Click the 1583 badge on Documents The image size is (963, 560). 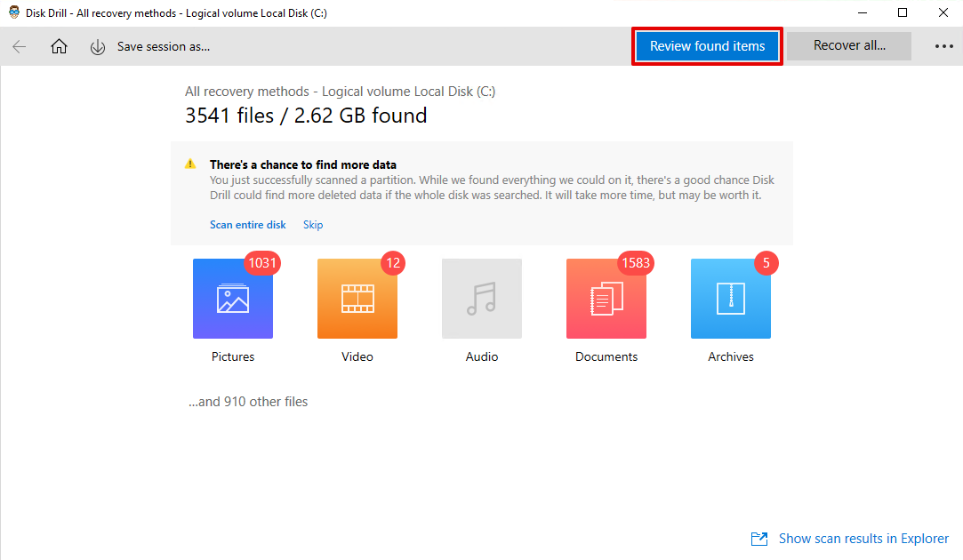pos(636,263)
